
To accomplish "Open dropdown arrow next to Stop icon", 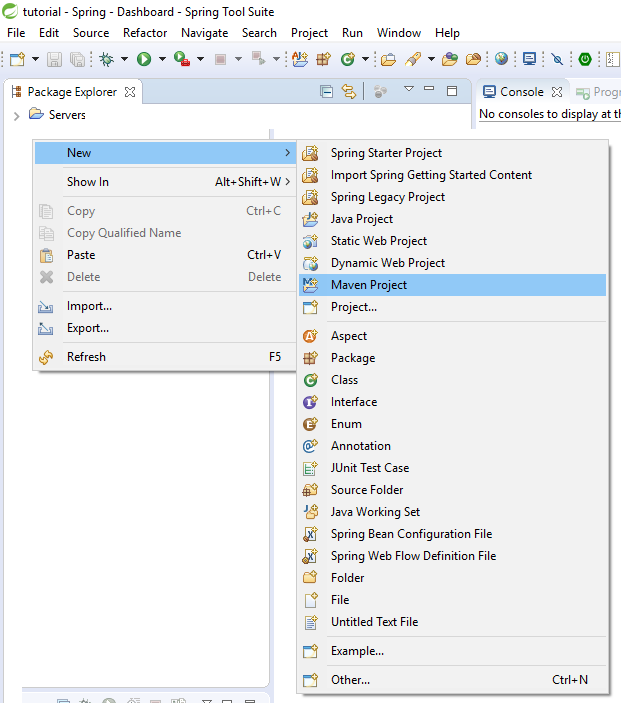I will 238,59.
